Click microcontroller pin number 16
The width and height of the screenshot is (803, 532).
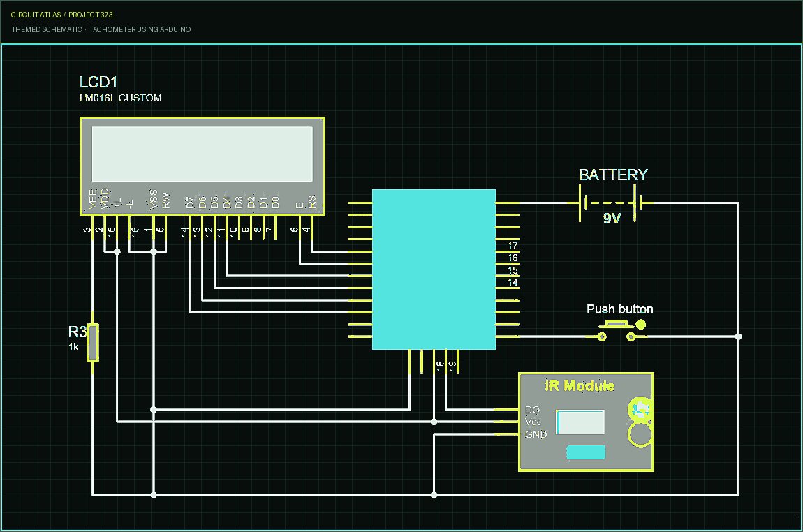512,258
